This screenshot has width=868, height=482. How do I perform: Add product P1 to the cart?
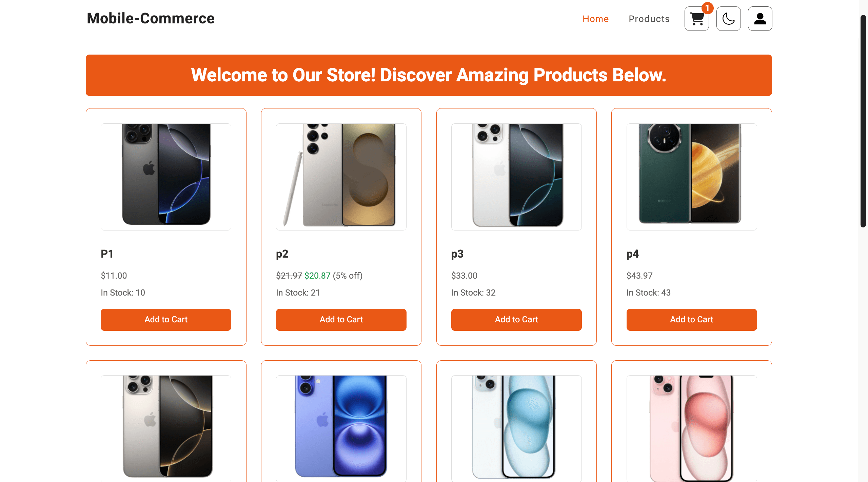point(166,320)
